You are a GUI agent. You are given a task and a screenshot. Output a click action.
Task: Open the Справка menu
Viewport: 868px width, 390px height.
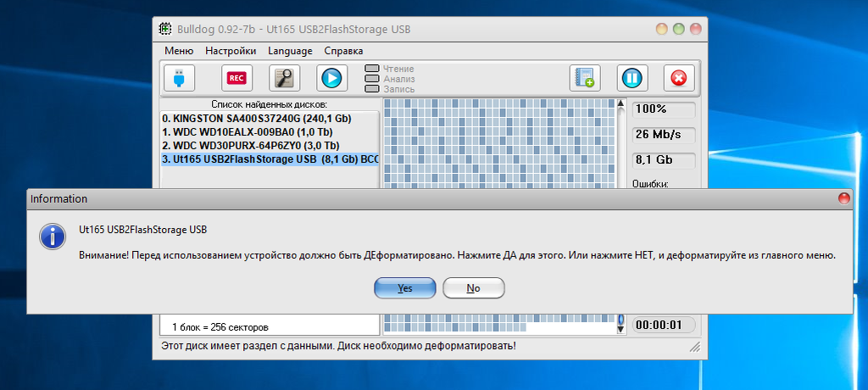[x=343, y=51]
